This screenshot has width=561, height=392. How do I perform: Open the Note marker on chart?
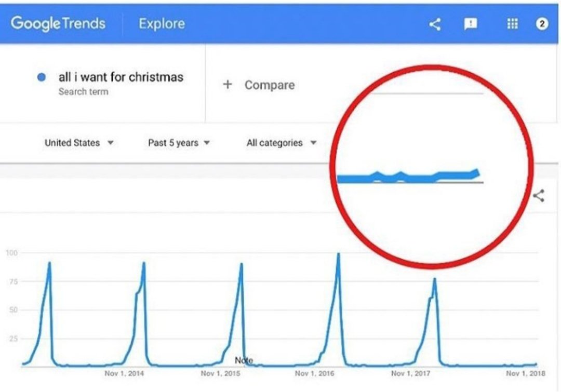coord(244,360)
